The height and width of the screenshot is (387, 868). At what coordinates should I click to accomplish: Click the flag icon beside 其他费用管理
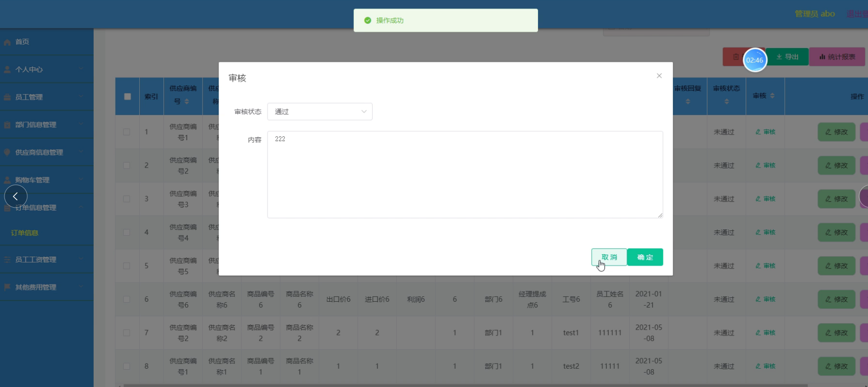click(7, 287)
